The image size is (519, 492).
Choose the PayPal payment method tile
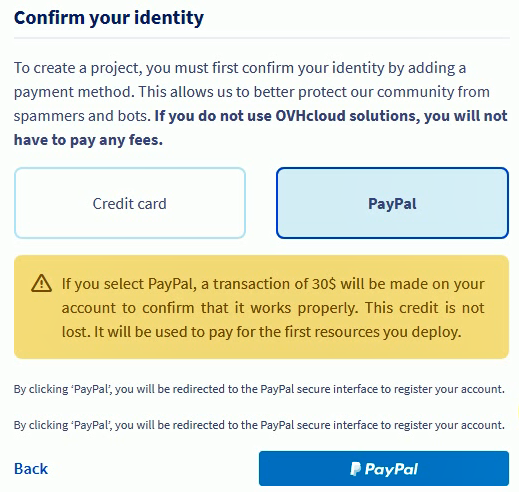coord(392,203)
